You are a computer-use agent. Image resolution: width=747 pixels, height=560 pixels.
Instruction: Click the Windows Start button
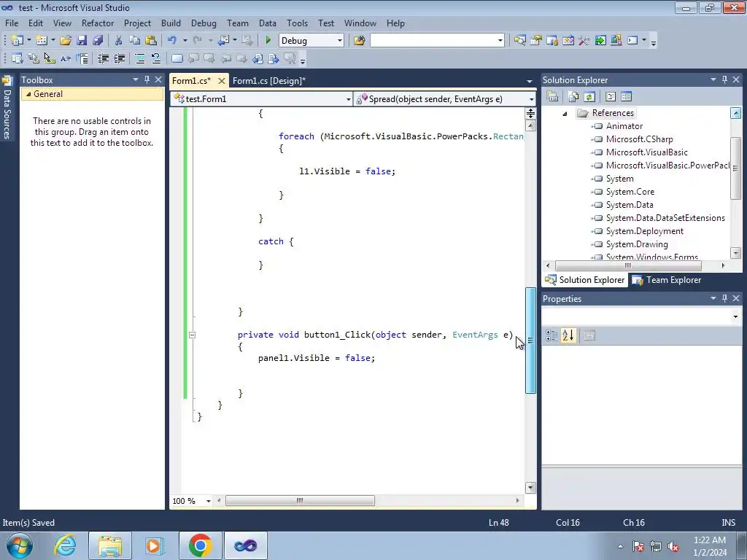tap(20, 545)
